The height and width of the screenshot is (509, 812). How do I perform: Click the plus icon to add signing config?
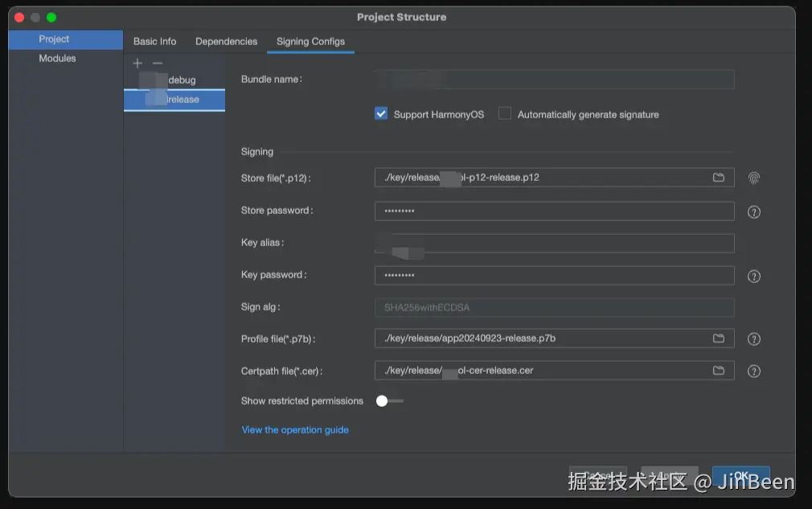(137, 64)
